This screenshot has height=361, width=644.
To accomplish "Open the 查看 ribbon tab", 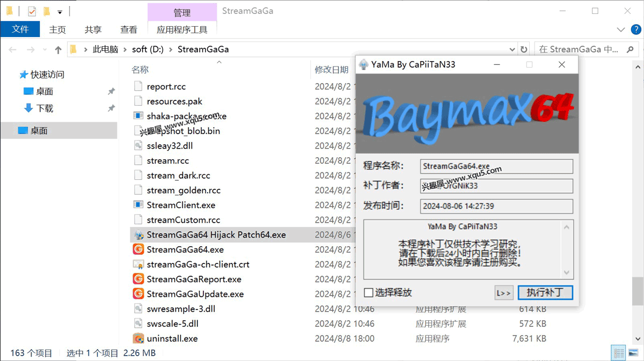I will click(129, 30).
